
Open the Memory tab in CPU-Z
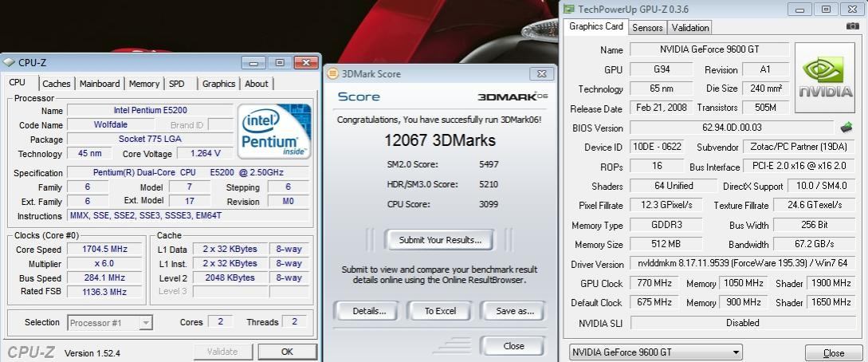pyautogui.click(x=144, y=84)
